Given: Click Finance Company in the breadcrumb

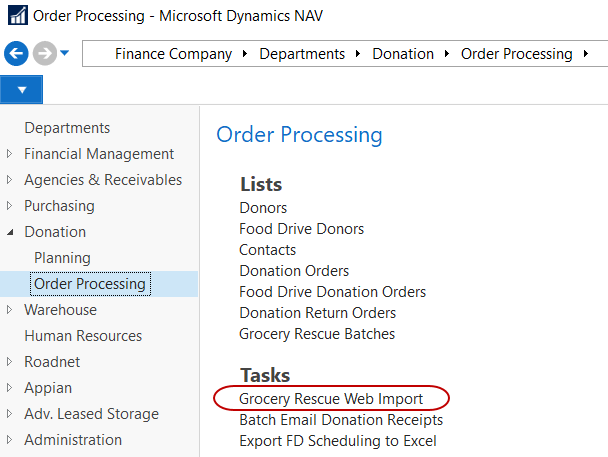Looking at the screenshot, I should pos(173,54).
